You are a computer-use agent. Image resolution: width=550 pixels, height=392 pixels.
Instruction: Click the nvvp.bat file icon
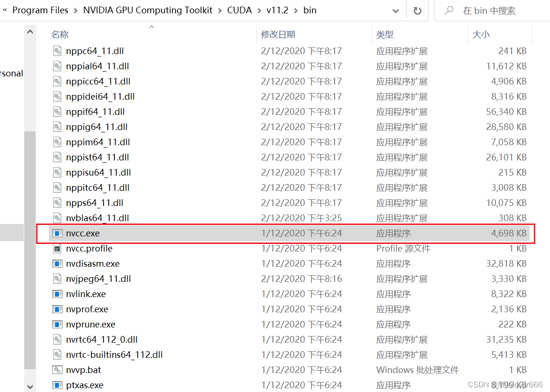click(x=57, y=370)
